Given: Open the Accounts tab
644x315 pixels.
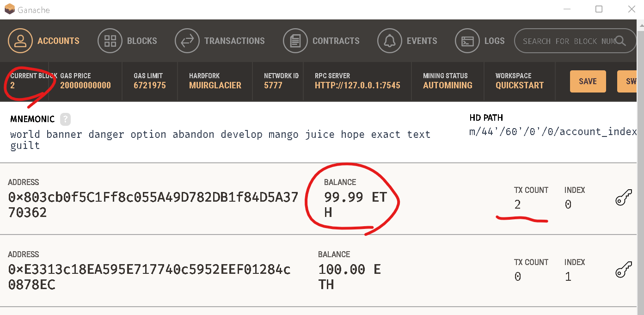Looking at the screenshot, I should point(44,41).
